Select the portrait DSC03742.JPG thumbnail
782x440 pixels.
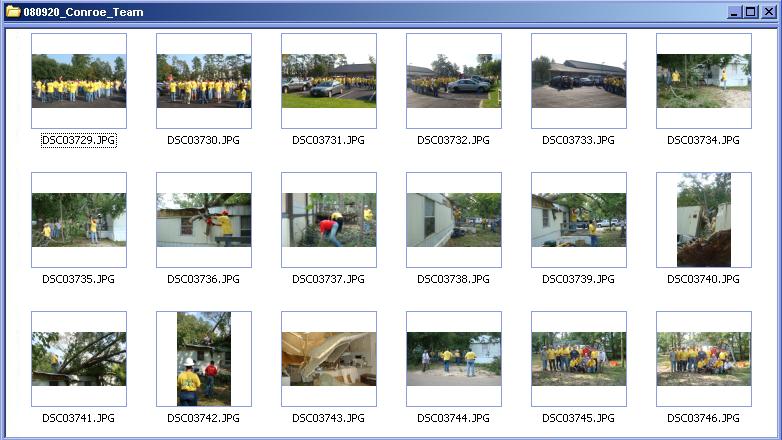coord(204,359)
